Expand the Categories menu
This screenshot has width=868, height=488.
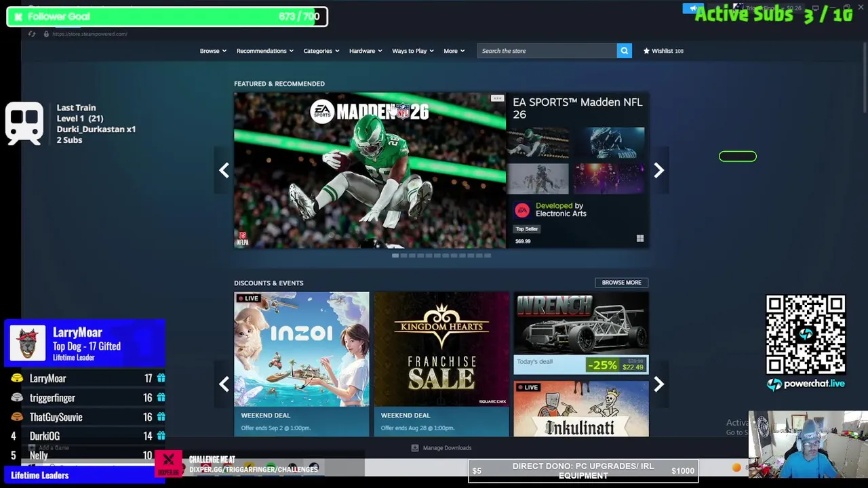tap(321, 51)
